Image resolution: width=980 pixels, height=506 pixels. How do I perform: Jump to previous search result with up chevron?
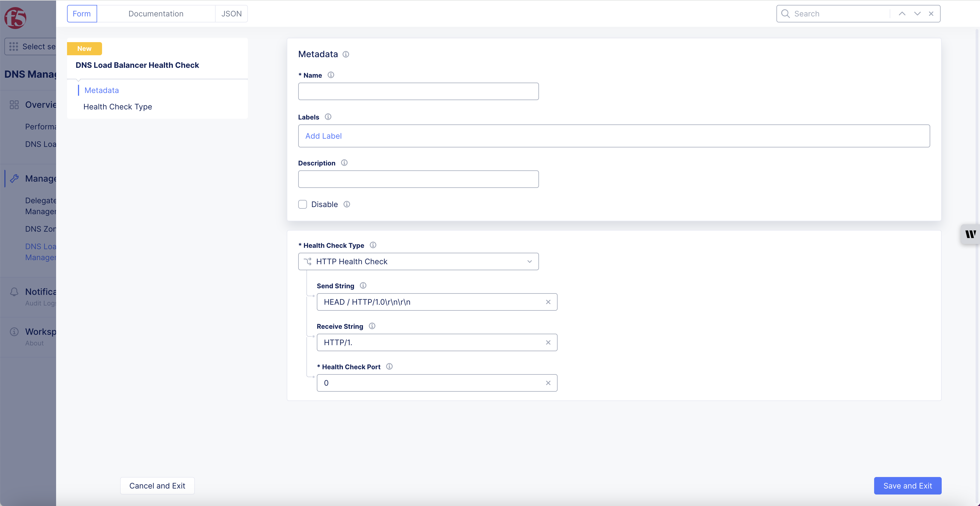(902, 13)
